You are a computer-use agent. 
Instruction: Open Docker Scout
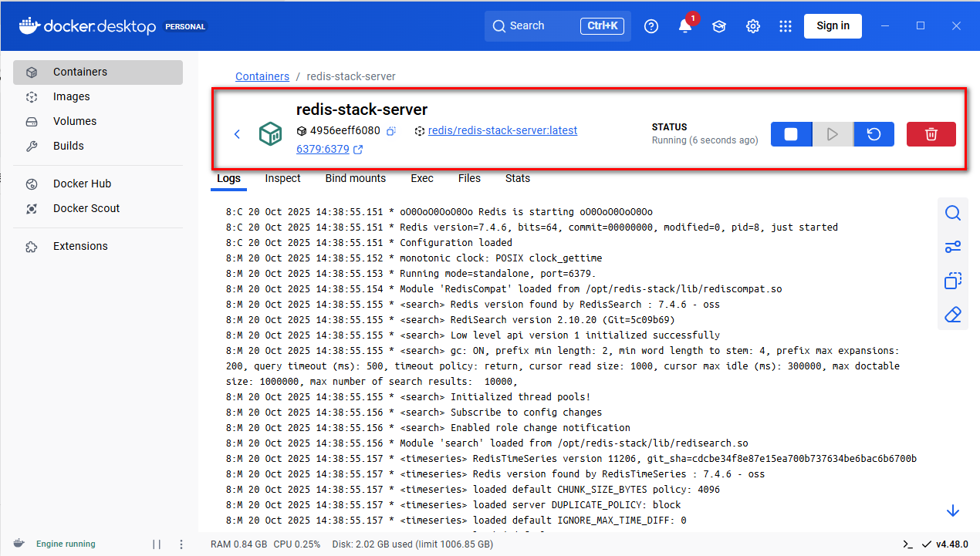(x=98, y=208)
